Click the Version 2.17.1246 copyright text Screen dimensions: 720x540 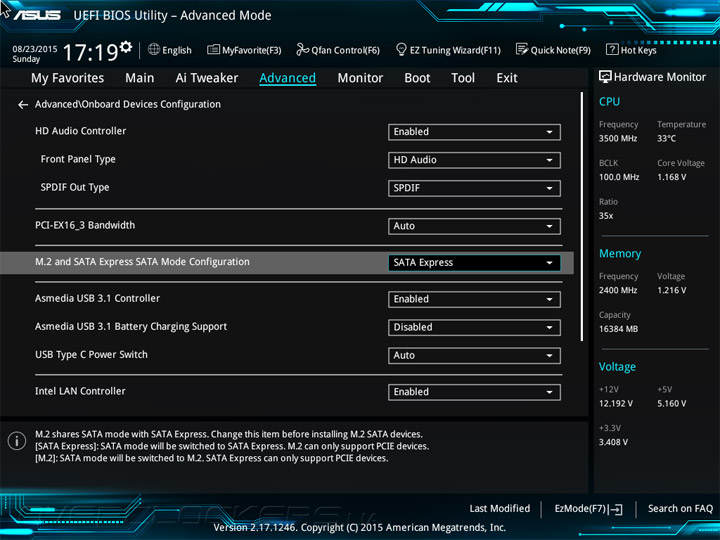coord(360,528)
